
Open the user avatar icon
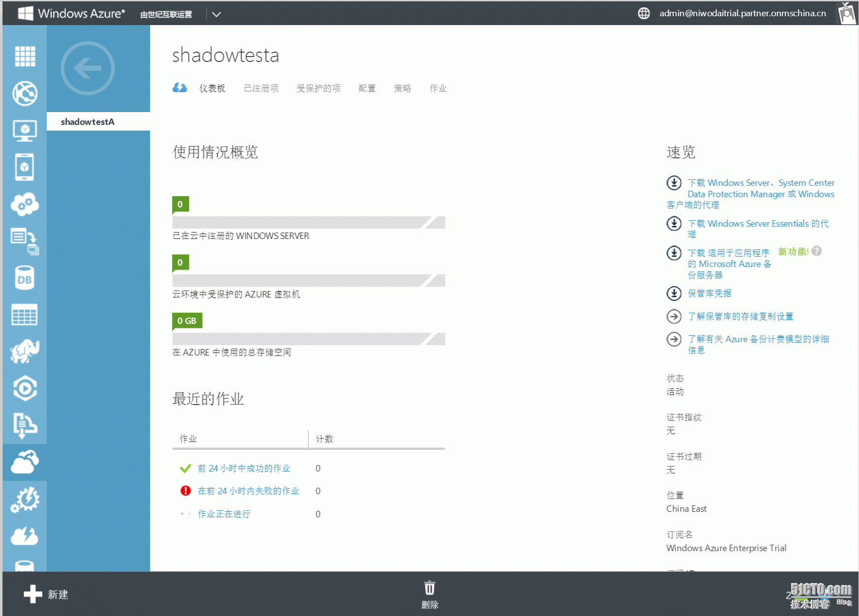tap(847, 13)
